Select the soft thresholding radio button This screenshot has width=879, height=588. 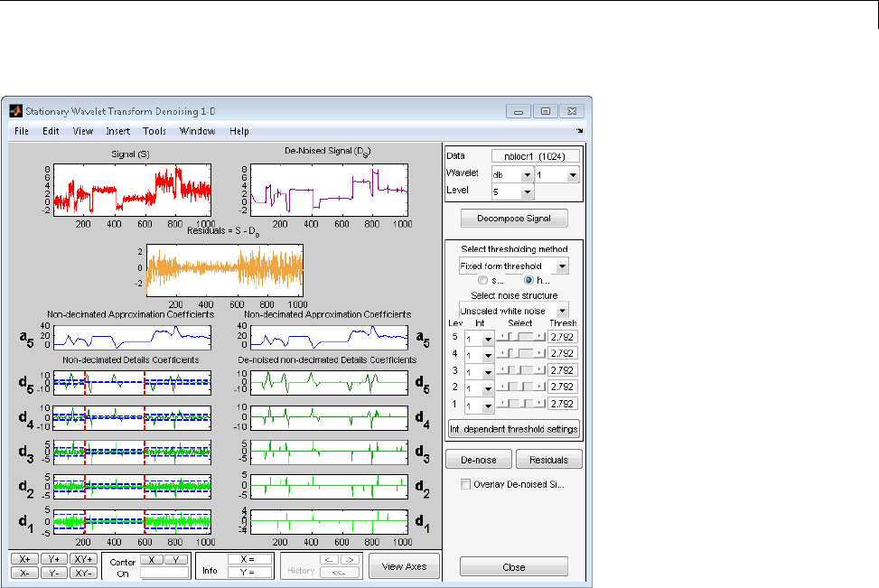[x=483, y=281]
